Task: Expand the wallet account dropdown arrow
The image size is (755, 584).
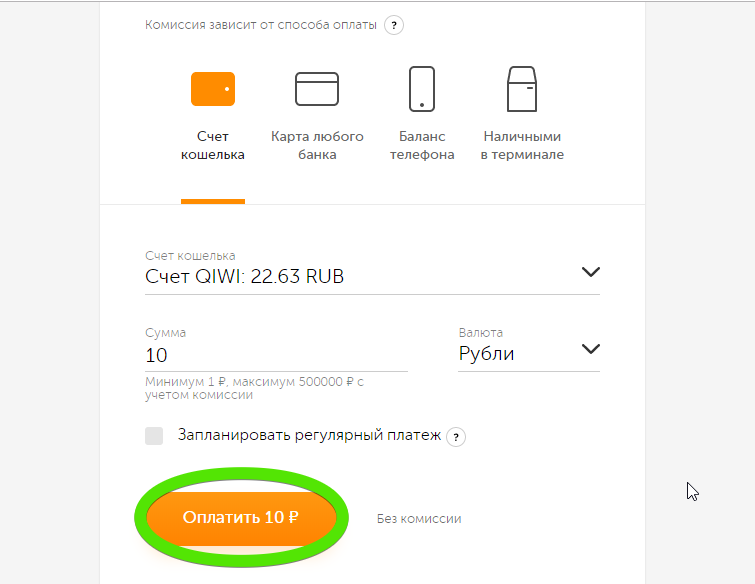Action: coord(590,272)
